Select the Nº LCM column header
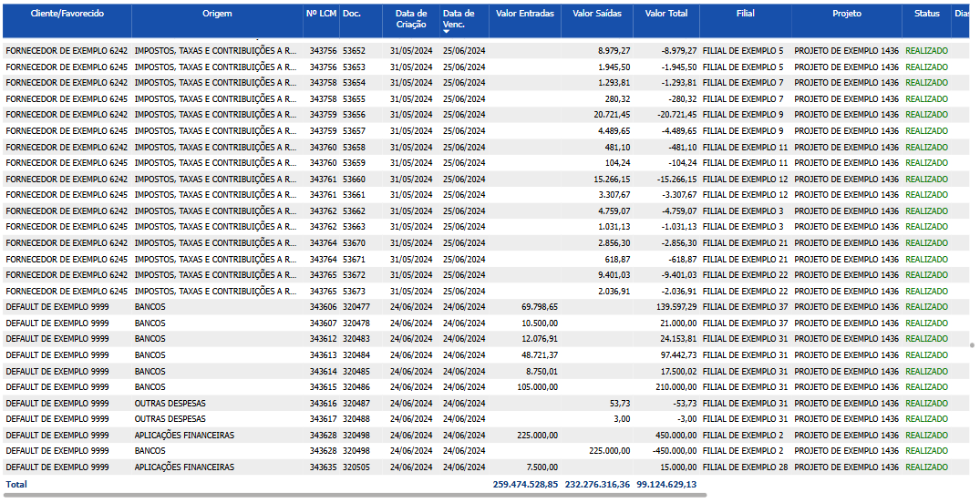The image size is (980, 503). pos(321,14)
